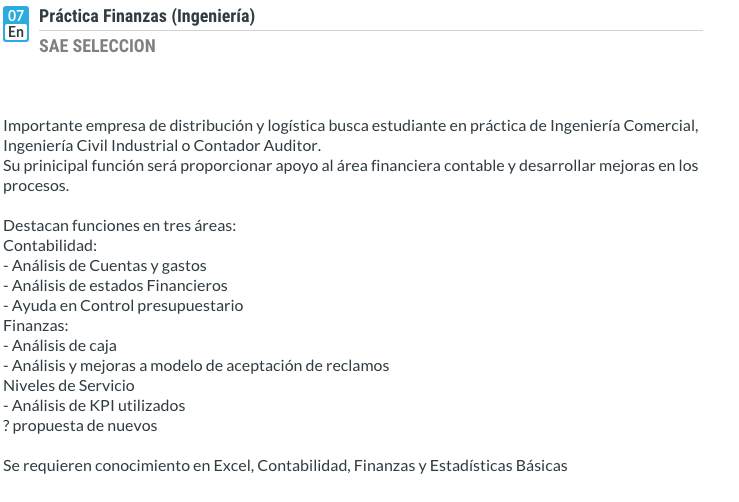Click the Niveles de Servicio heading
This screenshot has width=739, height=502.
pos(69,386)
